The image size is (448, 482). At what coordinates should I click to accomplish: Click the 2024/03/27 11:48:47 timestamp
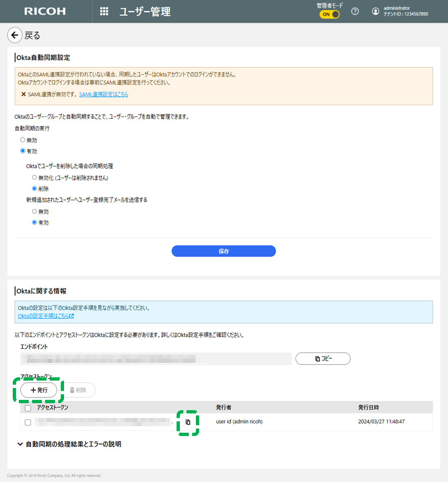pos(381,422)
